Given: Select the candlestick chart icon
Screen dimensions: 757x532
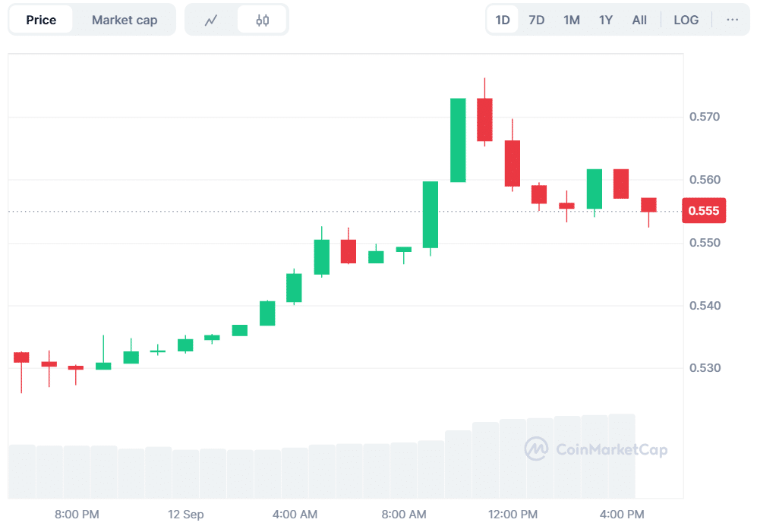Looking at the screenshot, I should tap(262, 20).
